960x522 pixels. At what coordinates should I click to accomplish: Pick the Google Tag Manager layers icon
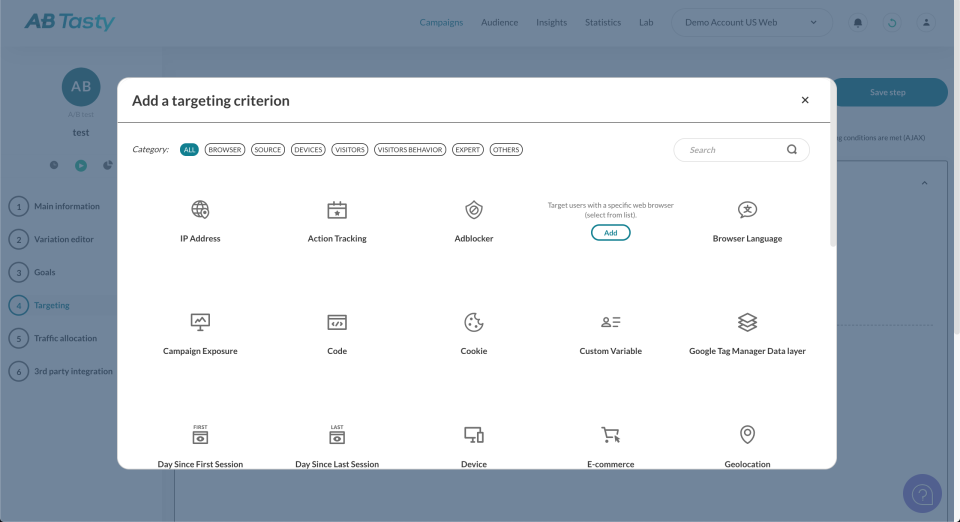coord(747,322)
